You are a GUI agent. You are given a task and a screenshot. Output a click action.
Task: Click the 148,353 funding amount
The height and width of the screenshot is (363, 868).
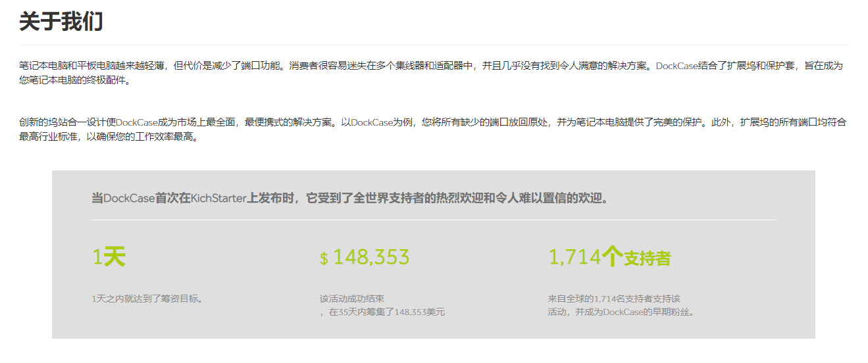[371, 257]
